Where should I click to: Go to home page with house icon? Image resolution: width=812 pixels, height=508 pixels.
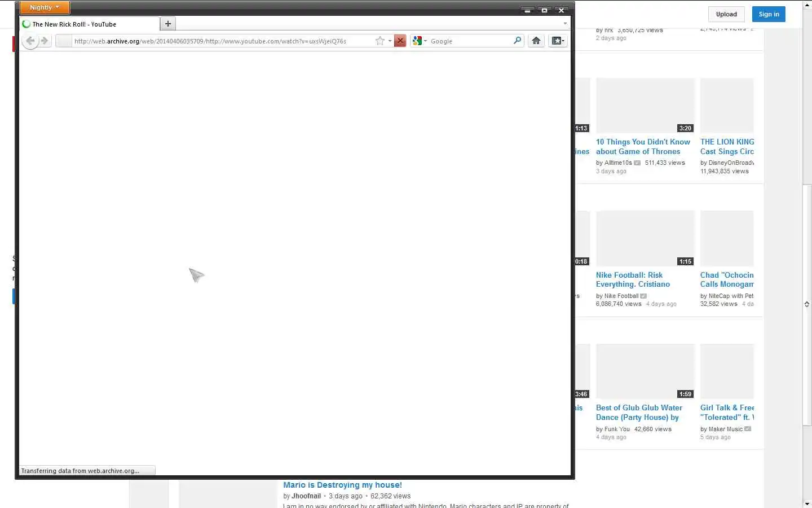click(x=536, y=41)
